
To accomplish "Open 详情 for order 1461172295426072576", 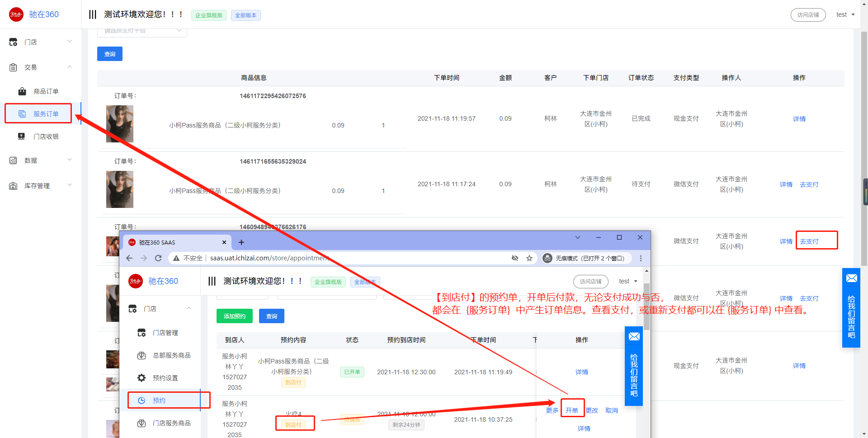I will 799,119.
